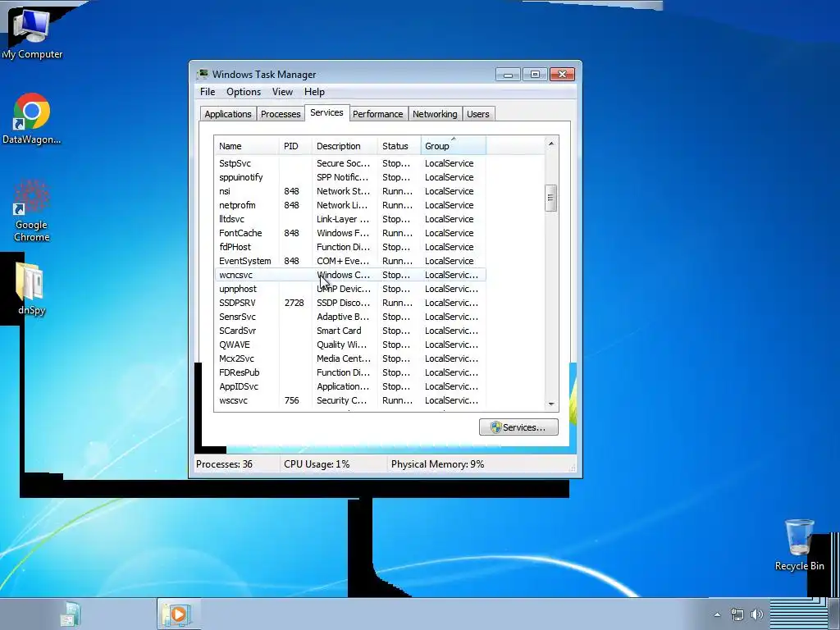Click the Processes: 36 status entry
840x630 pixels.
[224, 464]
